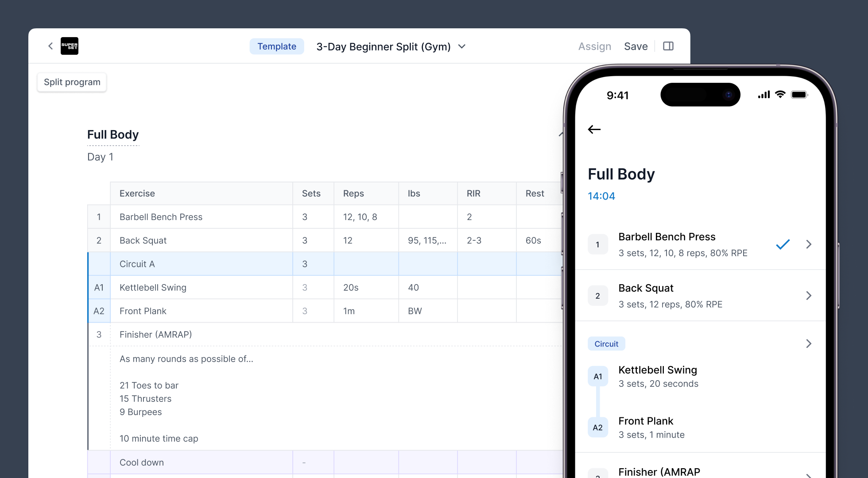868x478 pixels.
Task: Click the Assign button
Action: pos(594,46)
